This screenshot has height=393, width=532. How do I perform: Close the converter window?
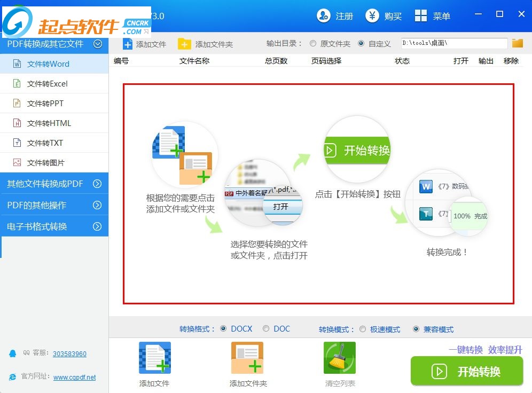521,14
